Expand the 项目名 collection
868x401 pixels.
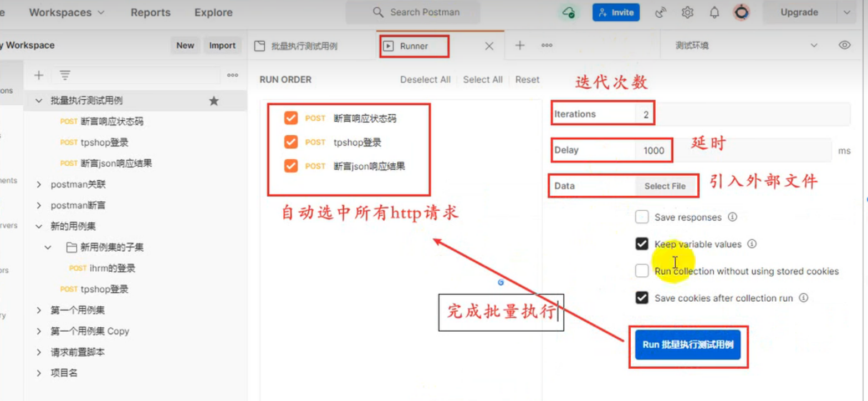[39, 373]
